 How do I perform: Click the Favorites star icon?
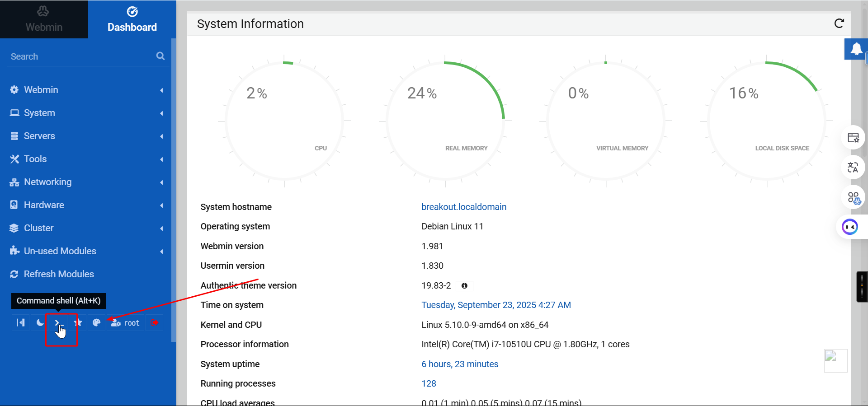point(78,322)
